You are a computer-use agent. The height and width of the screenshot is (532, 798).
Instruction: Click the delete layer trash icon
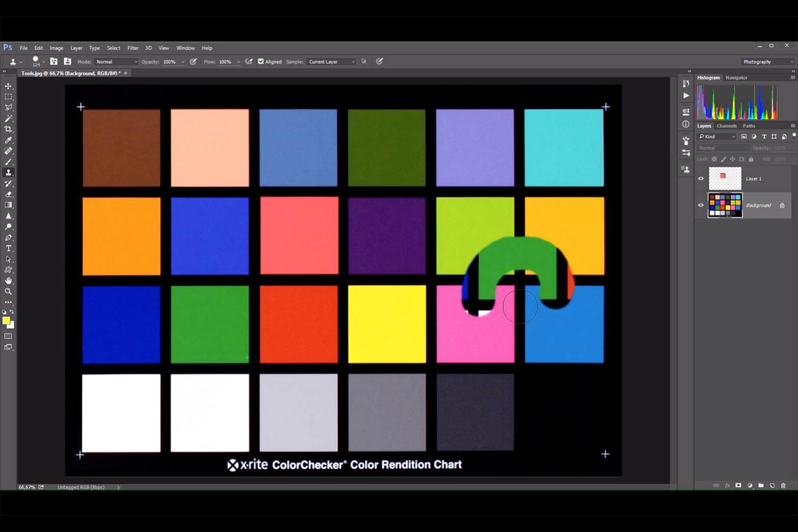coord(783,485)
